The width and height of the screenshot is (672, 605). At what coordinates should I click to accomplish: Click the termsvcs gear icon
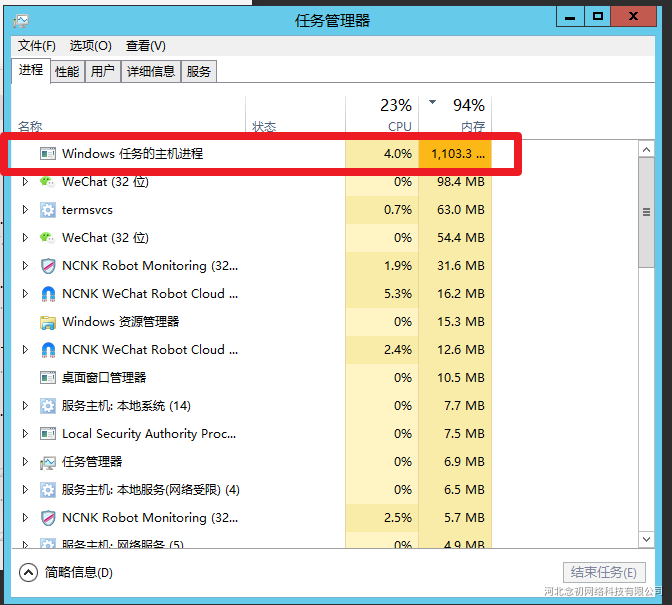48,210
